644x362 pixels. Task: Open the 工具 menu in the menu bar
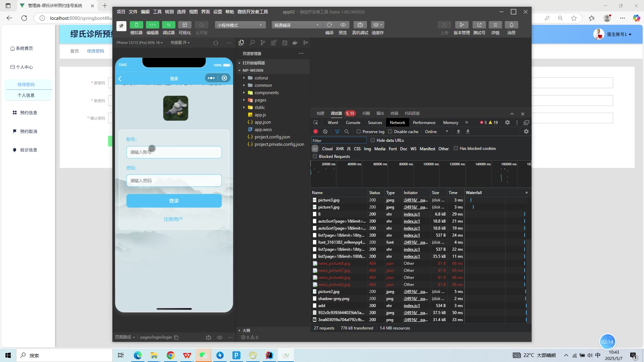157,12
